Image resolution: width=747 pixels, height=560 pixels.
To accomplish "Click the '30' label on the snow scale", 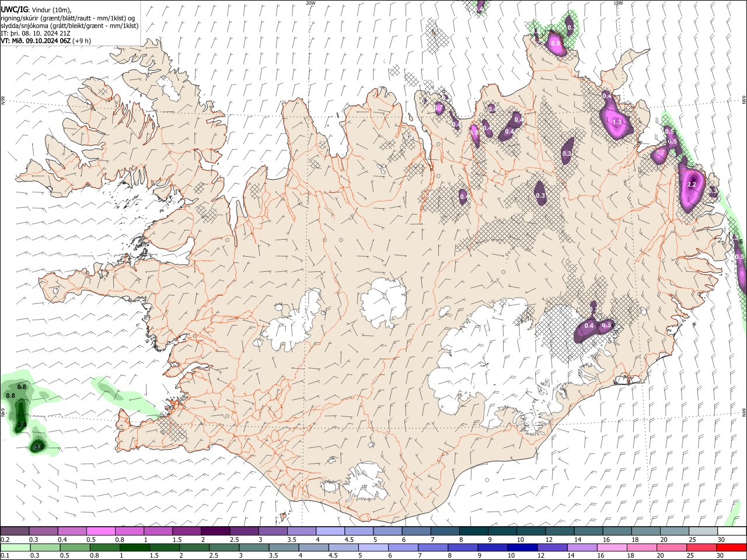I will 721,540.
